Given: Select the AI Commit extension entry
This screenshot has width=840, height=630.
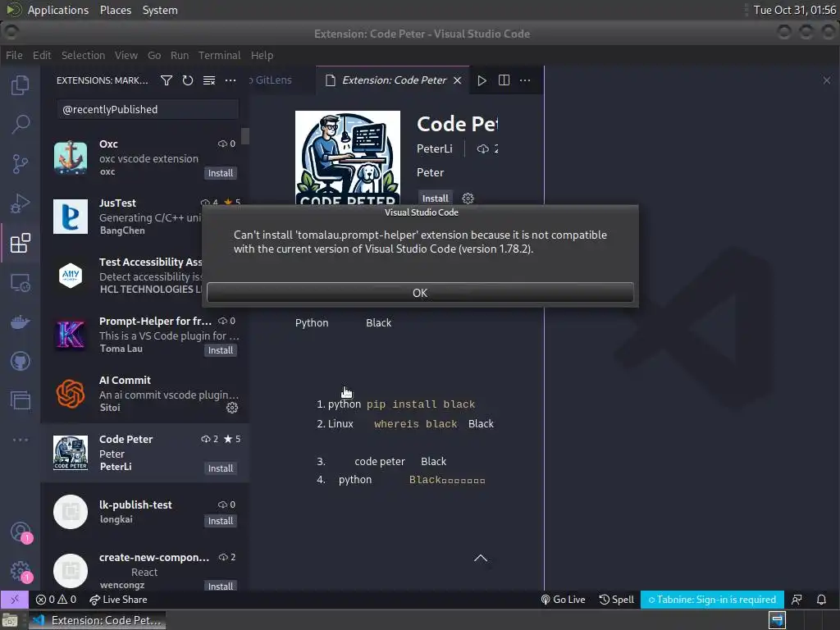Looking at the screenshot, I should coord(144,394).
